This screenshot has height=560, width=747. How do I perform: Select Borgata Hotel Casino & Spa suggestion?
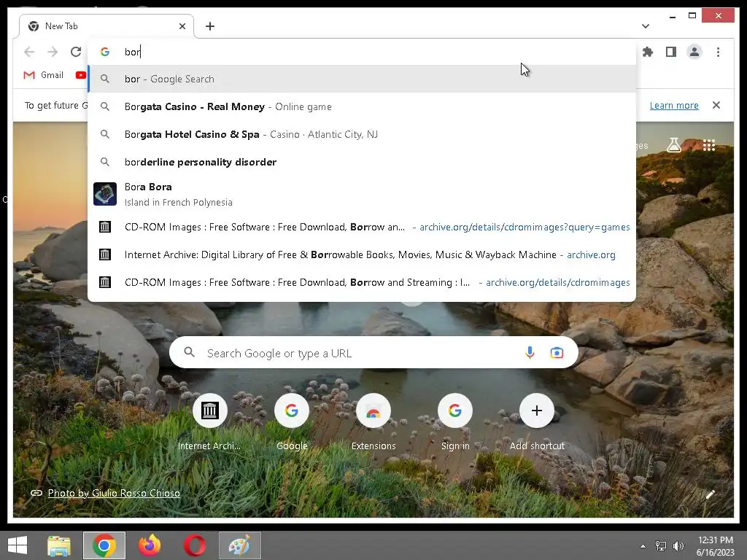tap(362, 134)
